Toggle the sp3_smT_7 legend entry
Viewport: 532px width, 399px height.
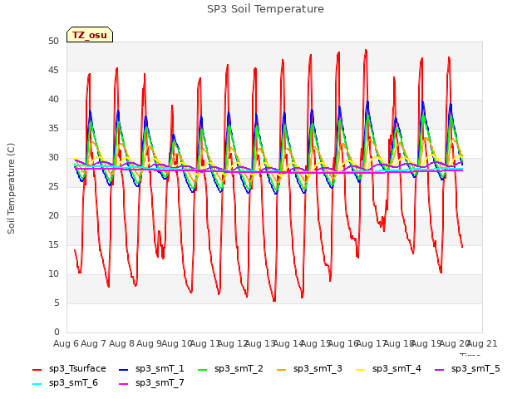tap(151, 383)
